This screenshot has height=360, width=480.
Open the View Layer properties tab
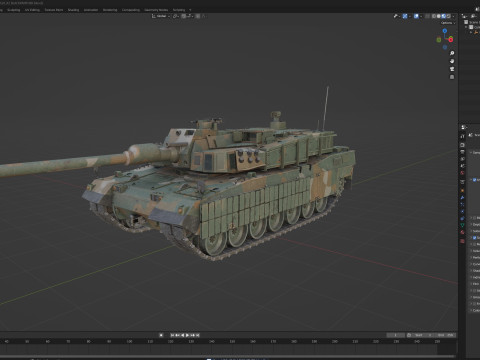coord(462,159)
